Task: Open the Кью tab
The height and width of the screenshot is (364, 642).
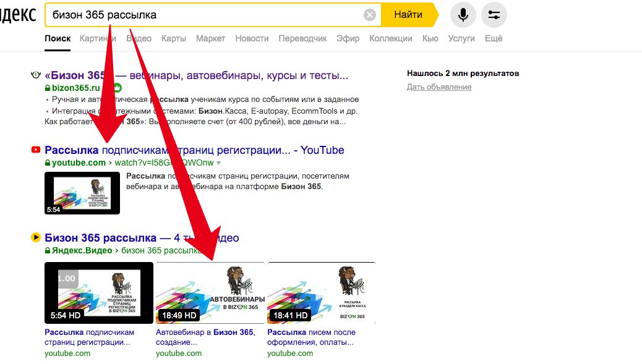Action: (430, 38)
